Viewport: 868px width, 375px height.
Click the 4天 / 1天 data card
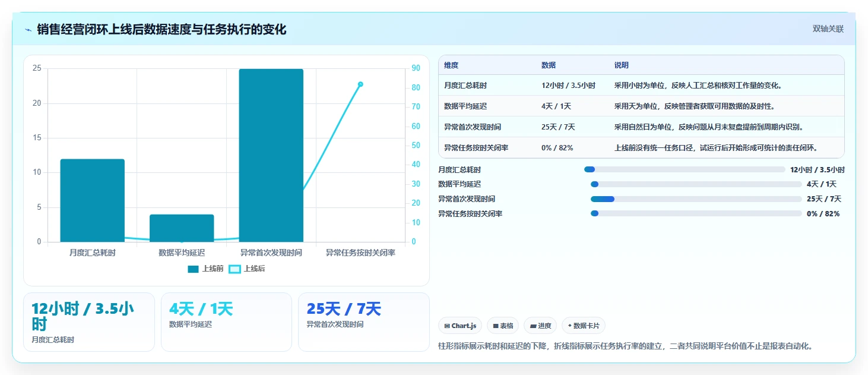[226, 322]
